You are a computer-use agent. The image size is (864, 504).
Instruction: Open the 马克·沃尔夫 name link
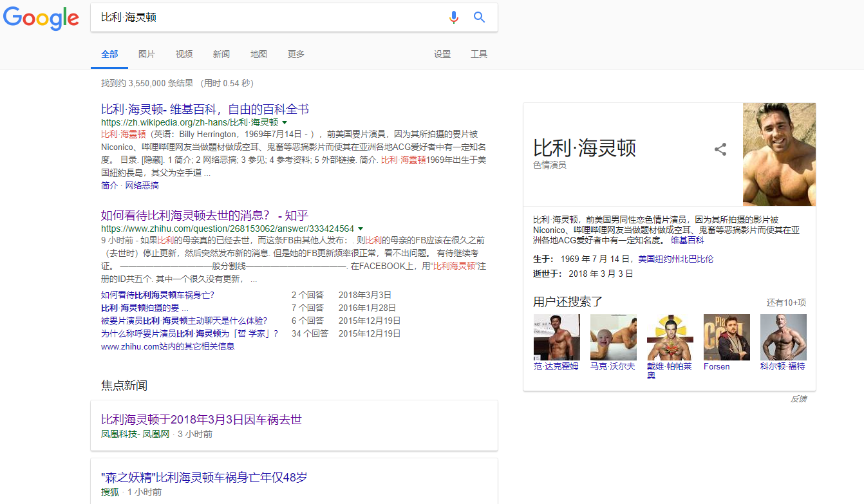[x=613, y=366]
